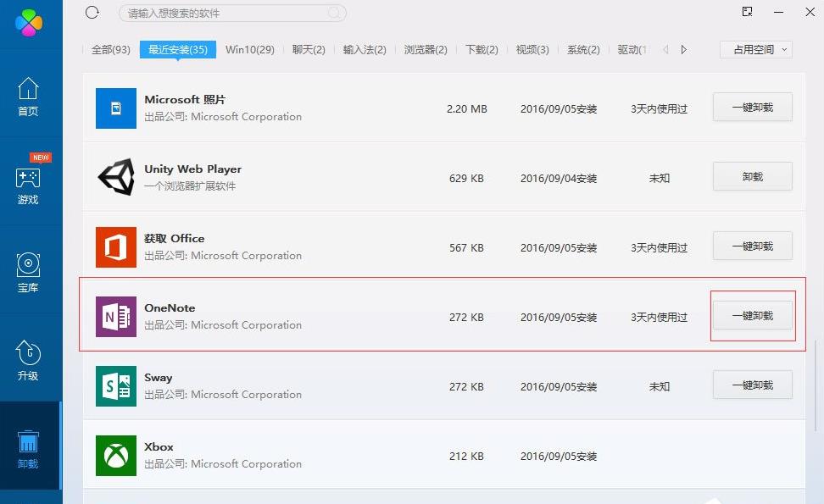Click the refresh icon beside search box
Image resolution: width=824 pixels, height=504 pixels.
[92, 13]
